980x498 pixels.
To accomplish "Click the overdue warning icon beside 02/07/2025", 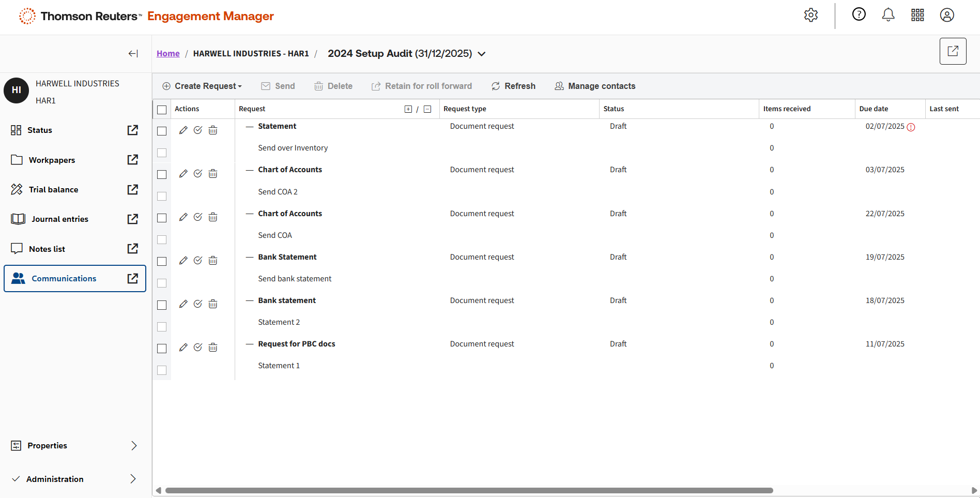I will point(911,127).
